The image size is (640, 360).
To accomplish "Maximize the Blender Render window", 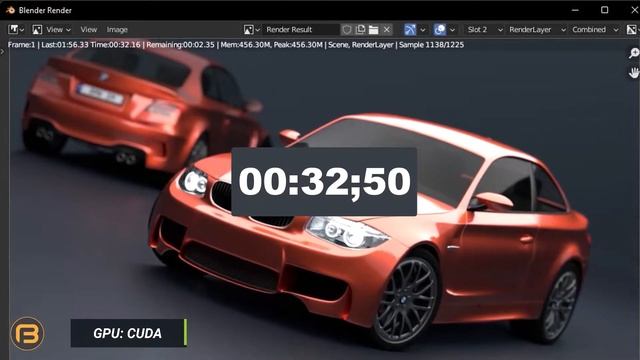I will point(604,10).
